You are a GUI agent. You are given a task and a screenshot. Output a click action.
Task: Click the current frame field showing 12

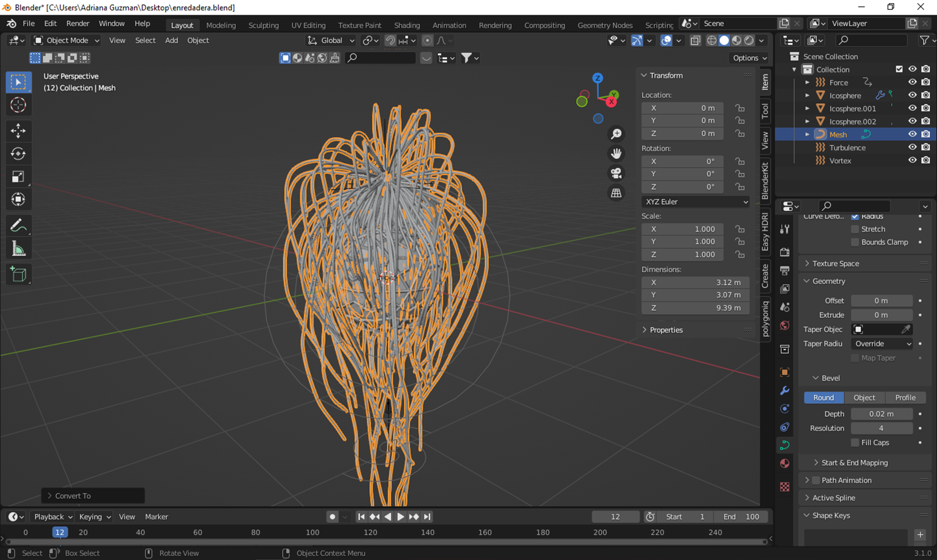[615, 517]
